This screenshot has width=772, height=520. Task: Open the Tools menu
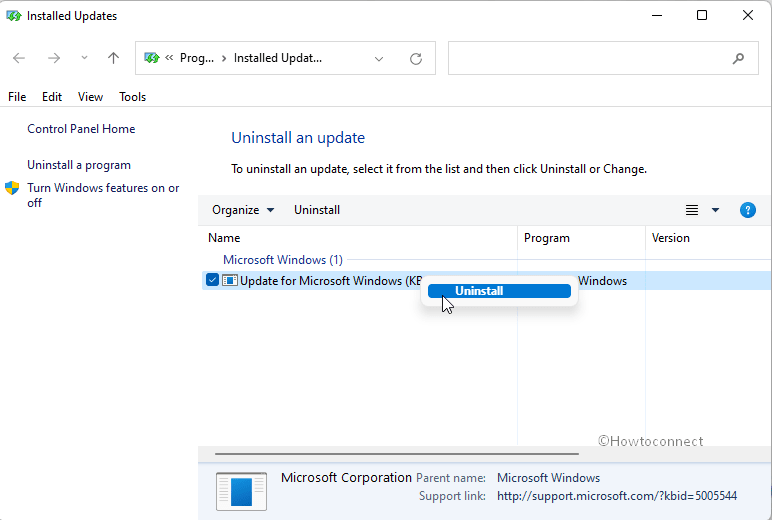click(132, 97)
